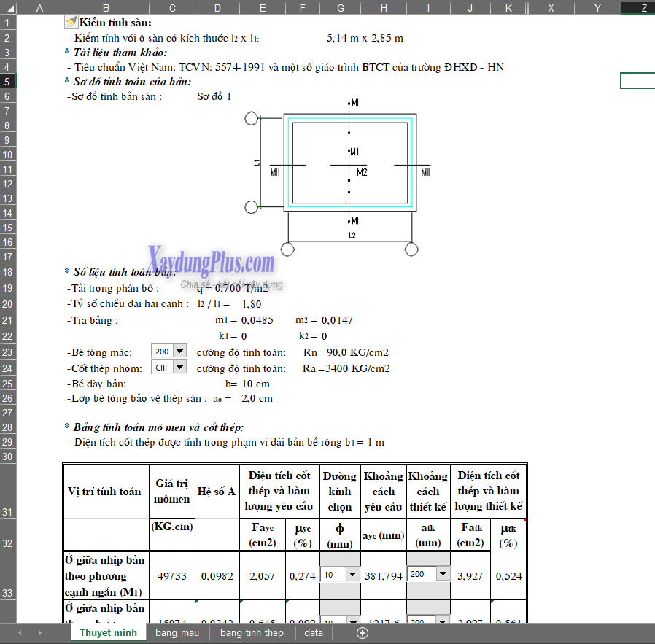Viewport: 655px width, 644px height.
Task: Click the next sheet navigation arrow
Action: (x=39, y=633)
